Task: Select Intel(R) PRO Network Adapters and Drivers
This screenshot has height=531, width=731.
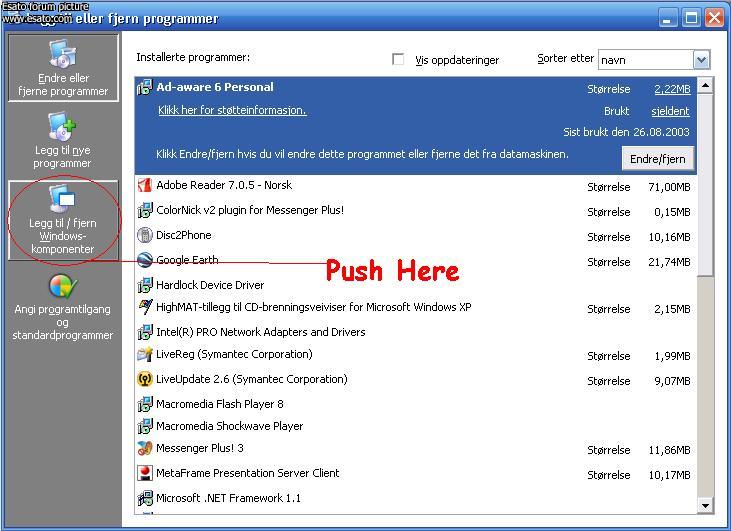Action: point(260,332)
